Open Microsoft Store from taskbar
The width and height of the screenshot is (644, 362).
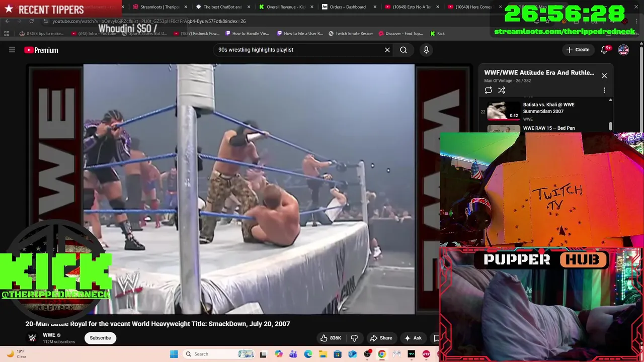pyautogui.click(x=338, y=354)
